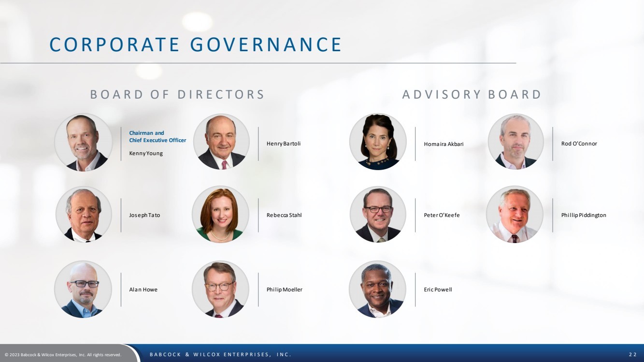The width and height of the screenshot is (644, 362).
Task: Click the portrait next to Alan Howe
Action: click(x=83, y=289)
